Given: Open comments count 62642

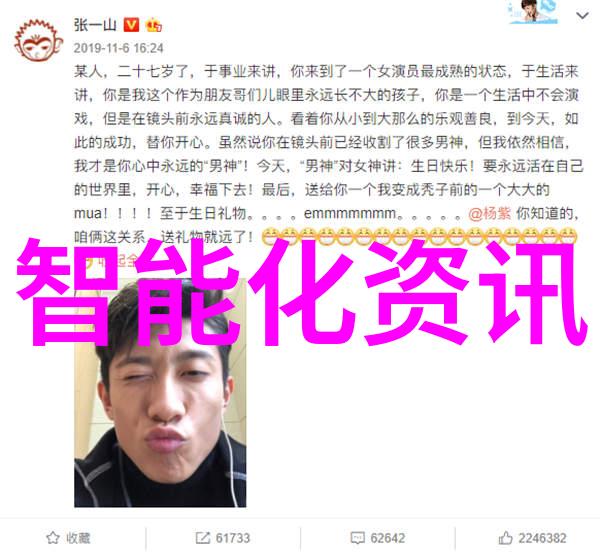Looking at the screenshot, I should [x=387, y=538].
